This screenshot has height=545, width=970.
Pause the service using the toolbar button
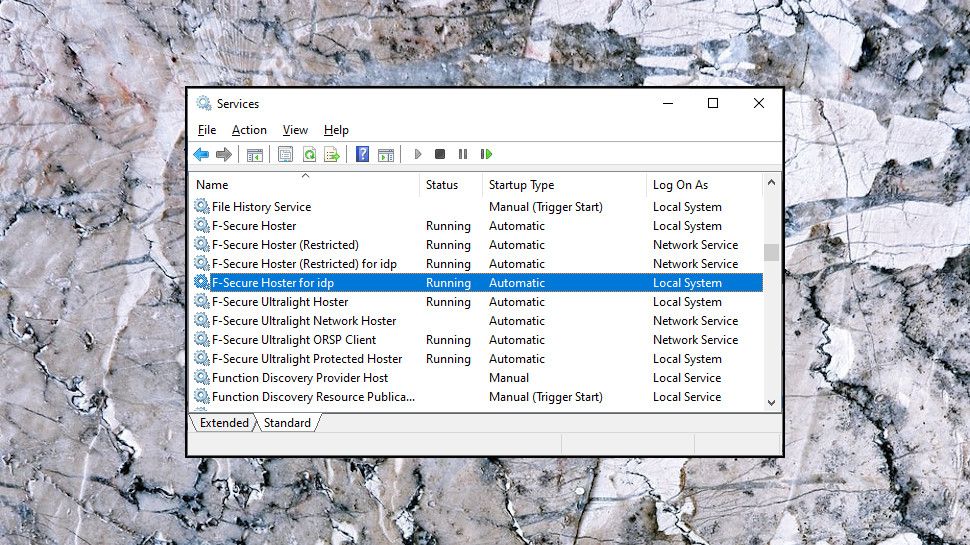pyautogui.click(x=463, y=154)
